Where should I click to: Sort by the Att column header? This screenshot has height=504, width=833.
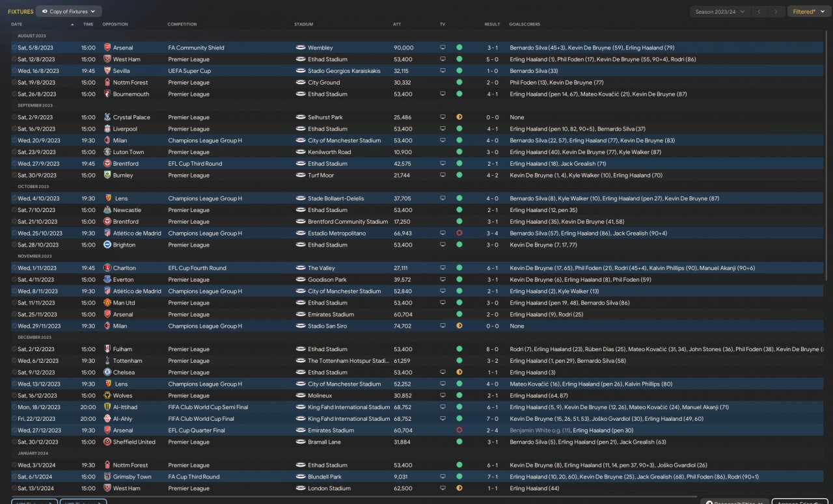(397, 25)
